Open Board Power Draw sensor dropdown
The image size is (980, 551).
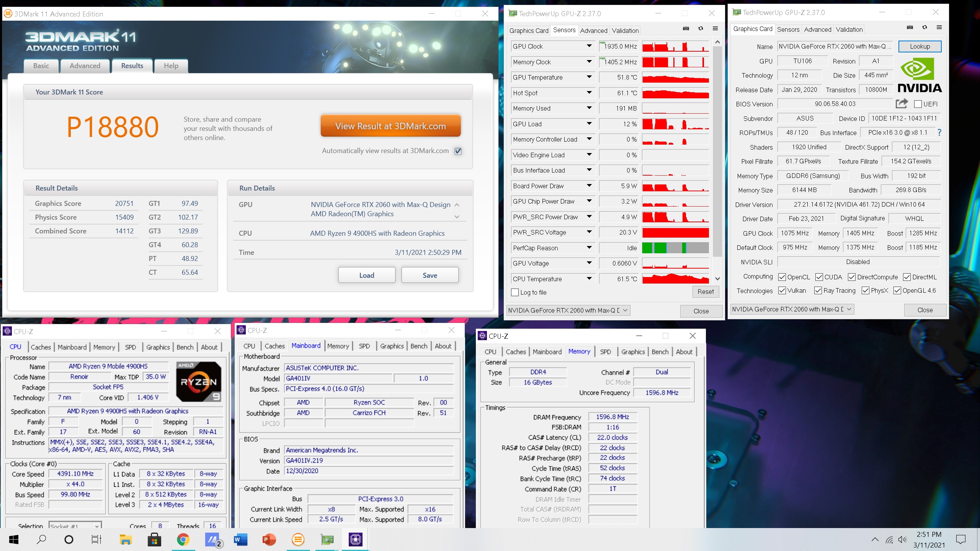pyautogui.click(x=589, y=186)
